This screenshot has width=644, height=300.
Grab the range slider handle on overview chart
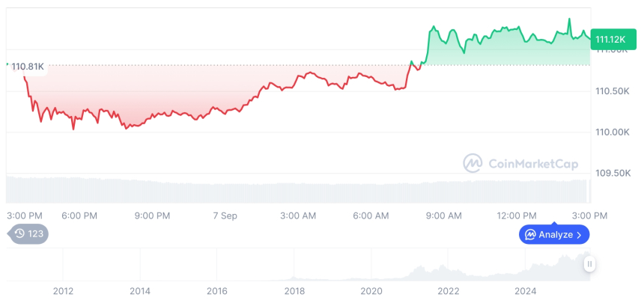[590, 263]
